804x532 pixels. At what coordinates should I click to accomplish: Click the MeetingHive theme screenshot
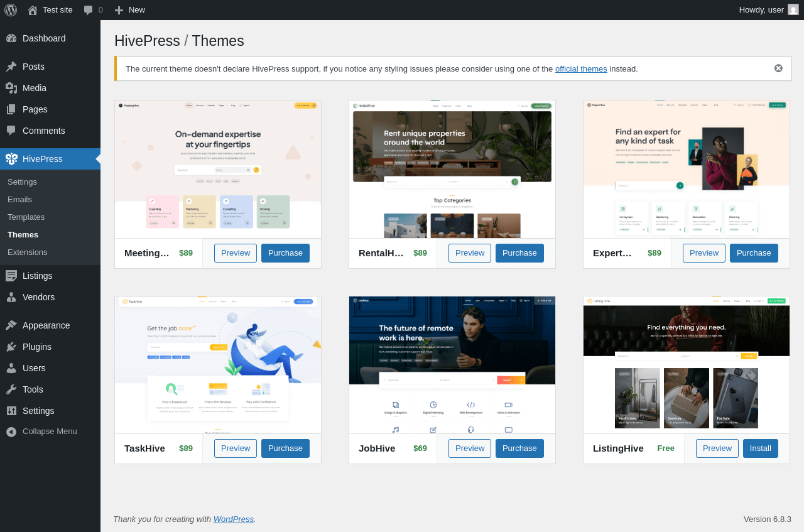point(218,170)
